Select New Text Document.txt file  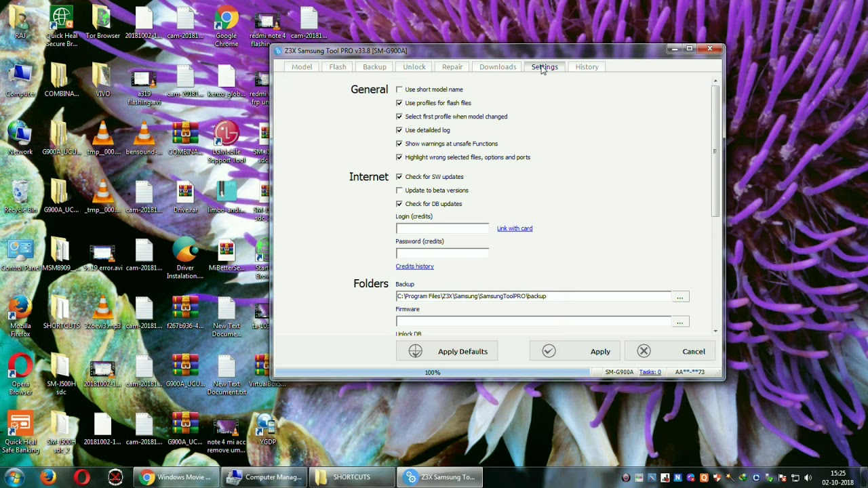(x=226, y=375)
